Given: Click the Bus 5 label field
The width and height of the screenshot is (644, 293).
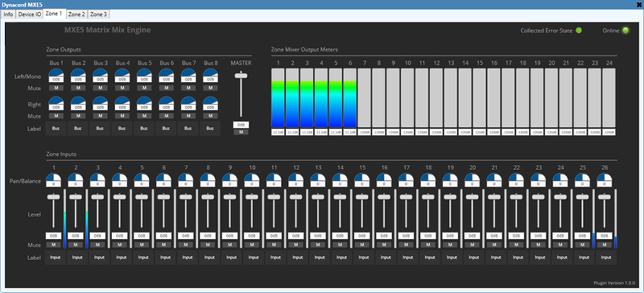Looking at the screenshot, I should click(144, 128).
